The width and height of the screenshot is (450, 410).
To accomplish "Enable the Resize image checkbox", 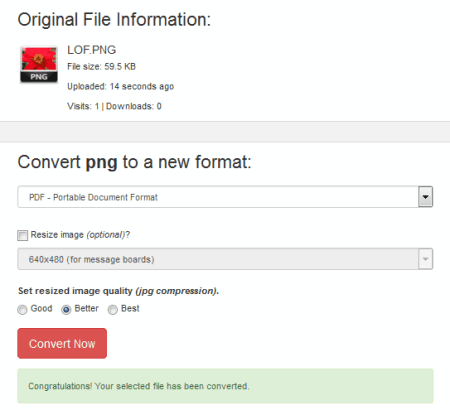I will (22, 235).
